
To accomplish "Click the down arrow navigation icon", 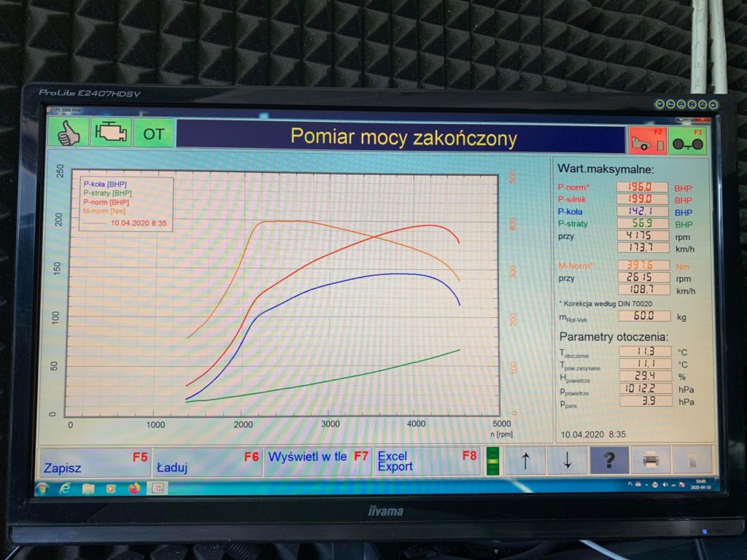I will point(567,459).
